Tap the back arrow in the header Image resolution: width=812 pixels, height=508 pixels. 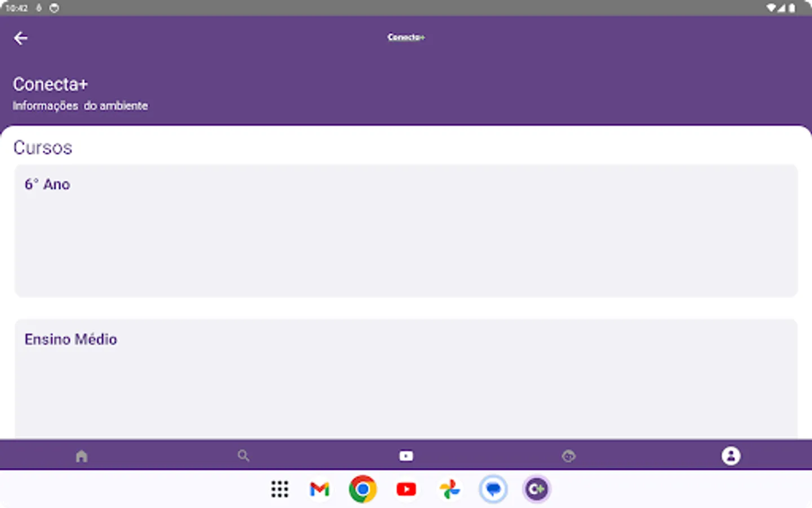point(21,37)
